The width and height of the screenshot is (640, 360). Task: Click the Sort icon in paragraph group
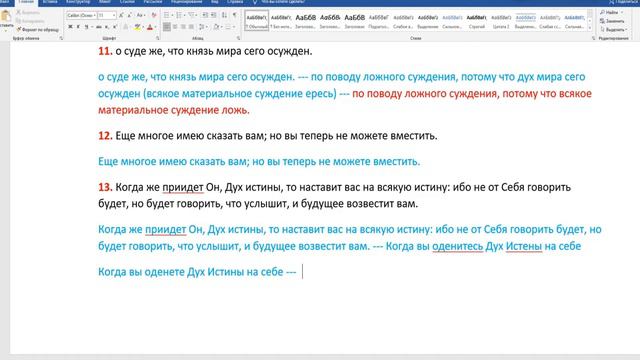(224, 15)
